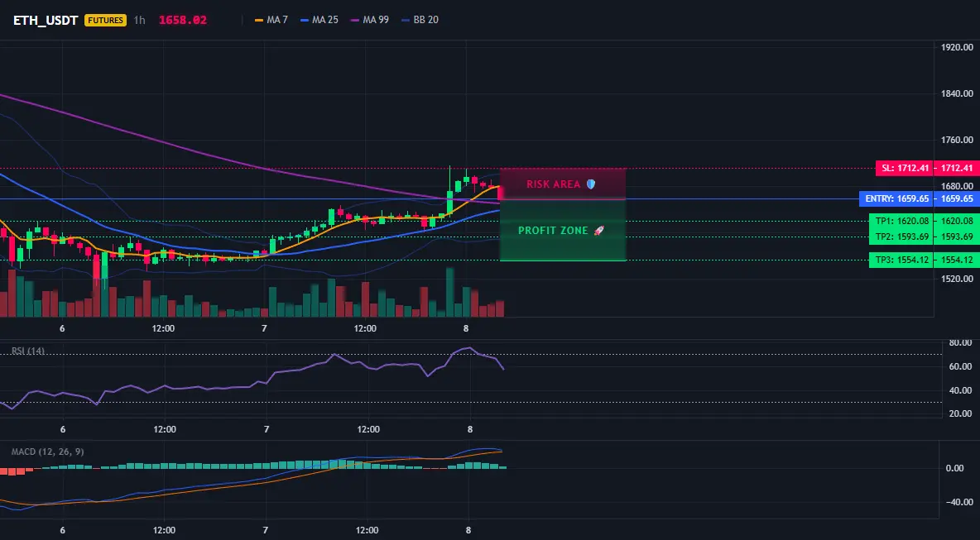Click the current price 1658.02

tap(182, 20)
